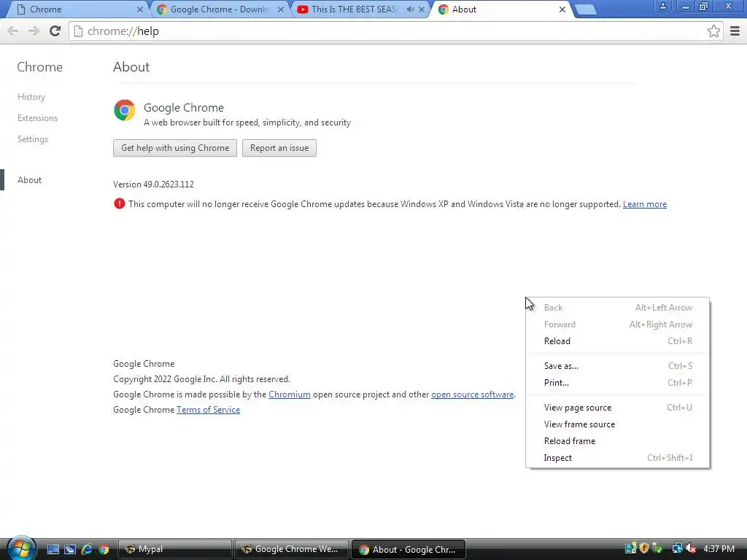Viewport: 747px width, 560px height.
Task: Open the Chromium link
Action: coord(289,394)
